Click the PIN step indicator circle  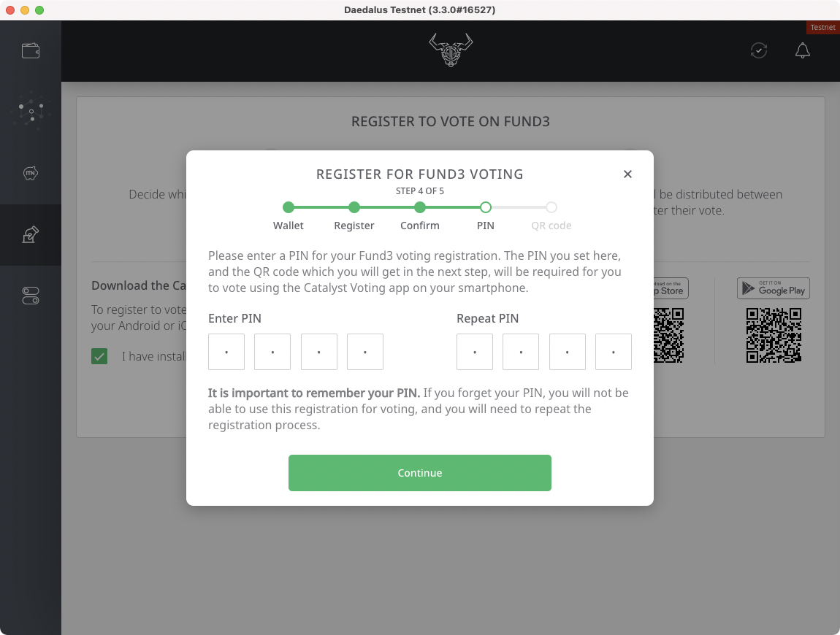pyautogui.click(x=485, y=207)
